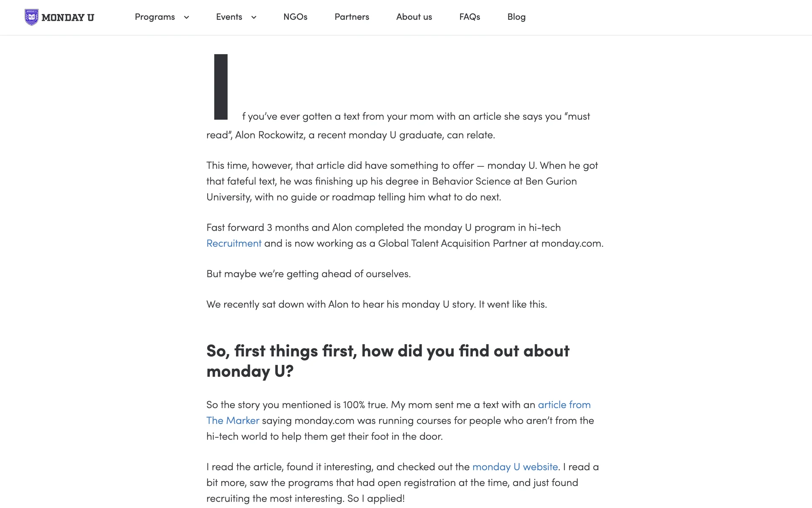Click the monday U shield logo icon
This screenshot has width=812, height=508.
click(x=31, y=17)
